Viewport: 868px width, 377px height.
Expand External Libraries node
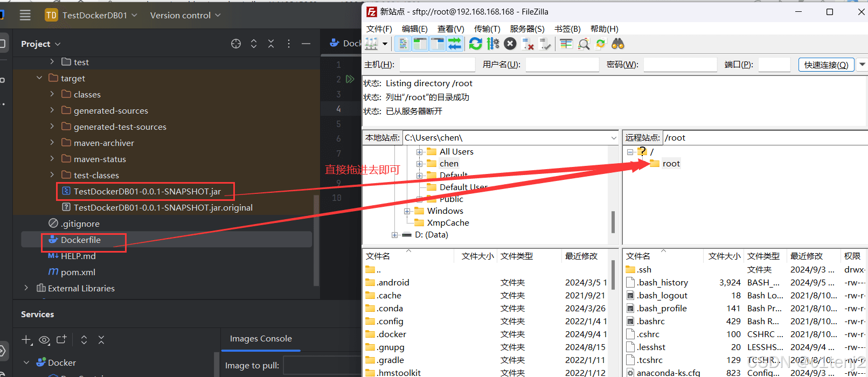tap(26, 288)
